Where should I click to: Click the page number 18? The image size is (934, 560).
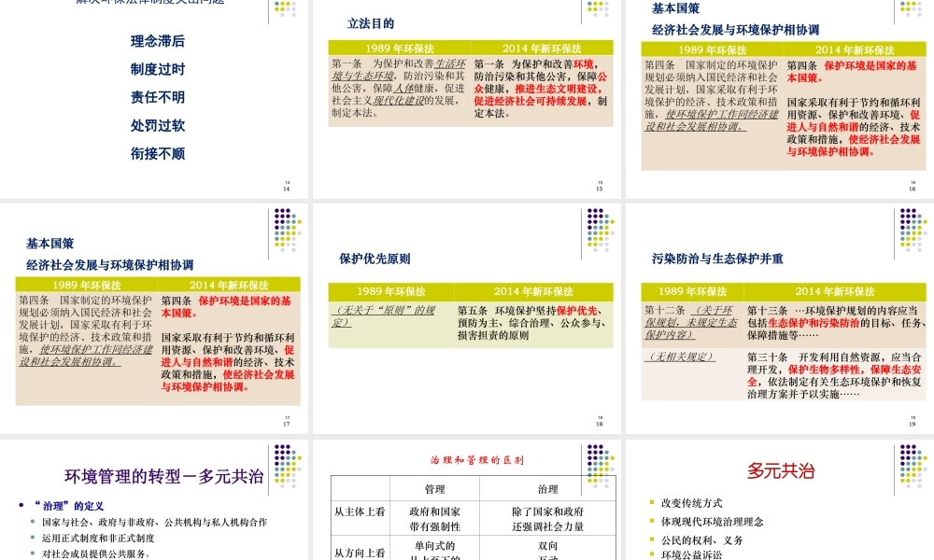point(600,425)
